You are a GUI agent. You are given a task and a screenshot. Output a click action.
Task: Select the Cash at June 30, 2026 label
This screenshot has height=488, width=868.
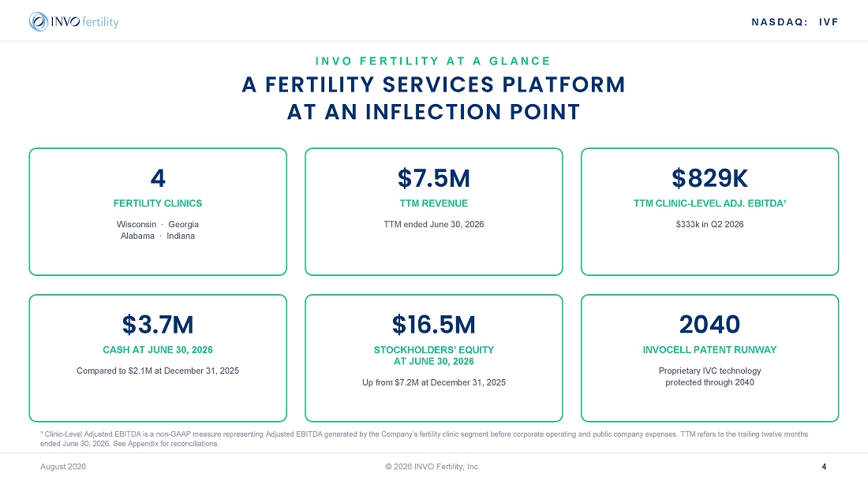(158, 350)
